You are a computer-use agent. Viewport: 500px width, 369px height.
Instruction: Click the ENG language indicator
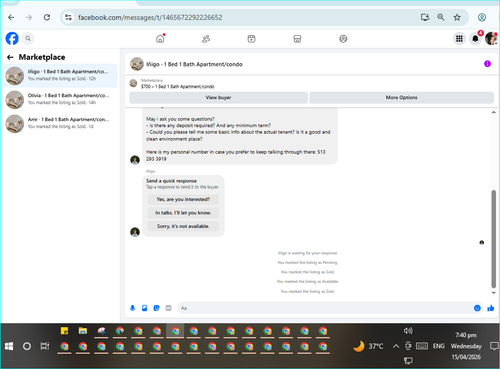(439, 346)
